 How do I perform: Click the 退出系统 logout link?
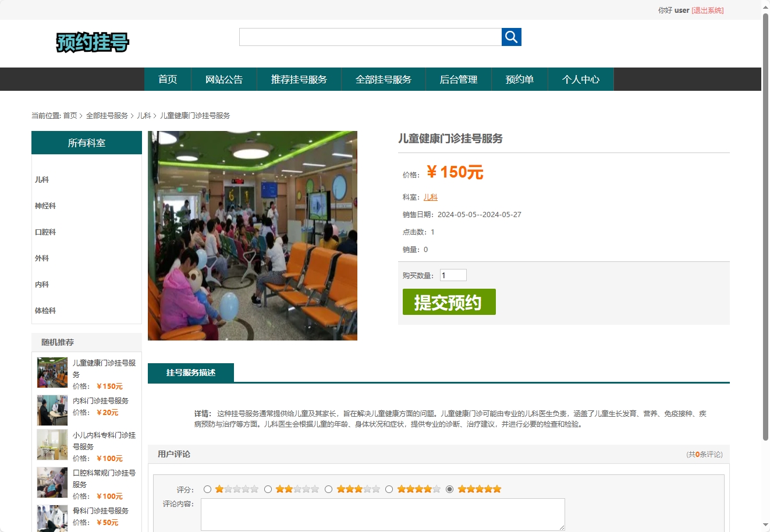coord(708,10)
